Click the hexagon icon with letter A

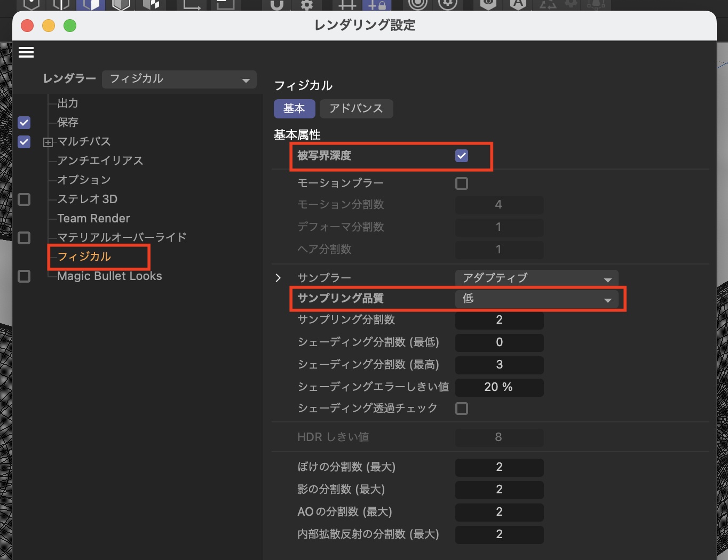click(517, 4)
